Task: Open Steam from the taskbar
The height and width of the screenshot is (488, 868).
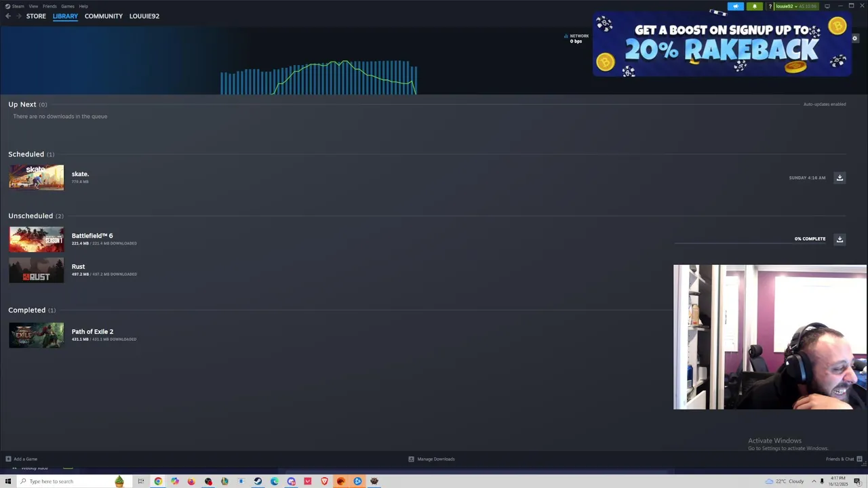Action: pyautogui.click(x=258, y=481)
